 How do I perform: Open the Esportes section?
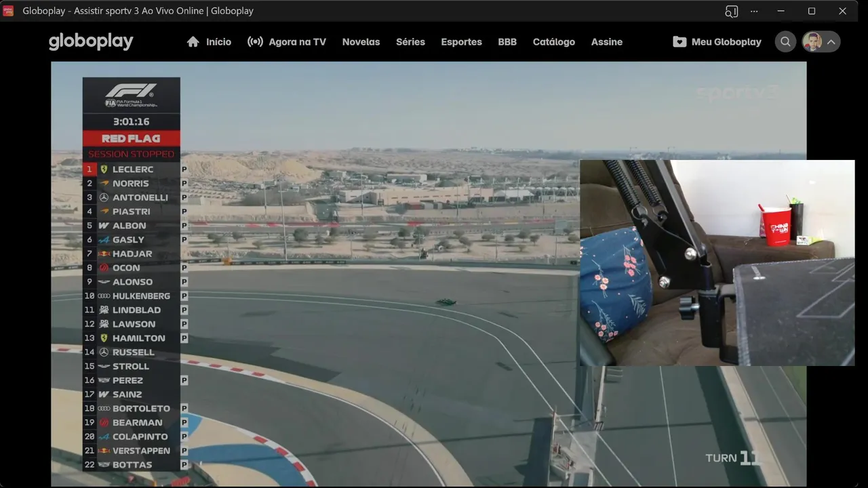pos(461,42)
